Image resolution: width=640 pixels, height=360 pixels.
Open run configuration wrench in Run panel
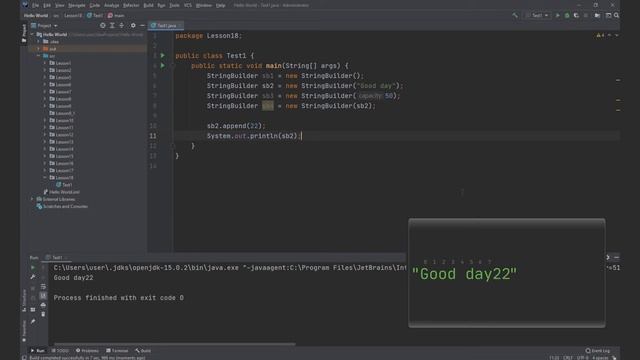coord(33,277)
